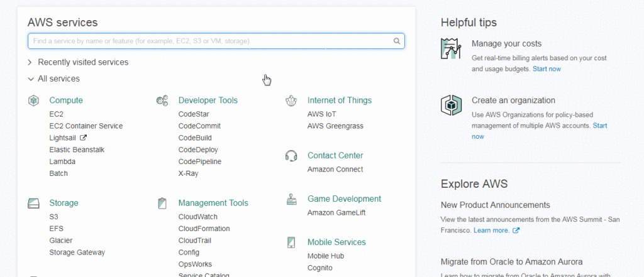Click the Mobile Services phone icon
This screenshot has height=277, width=644.
click(291, 242)
